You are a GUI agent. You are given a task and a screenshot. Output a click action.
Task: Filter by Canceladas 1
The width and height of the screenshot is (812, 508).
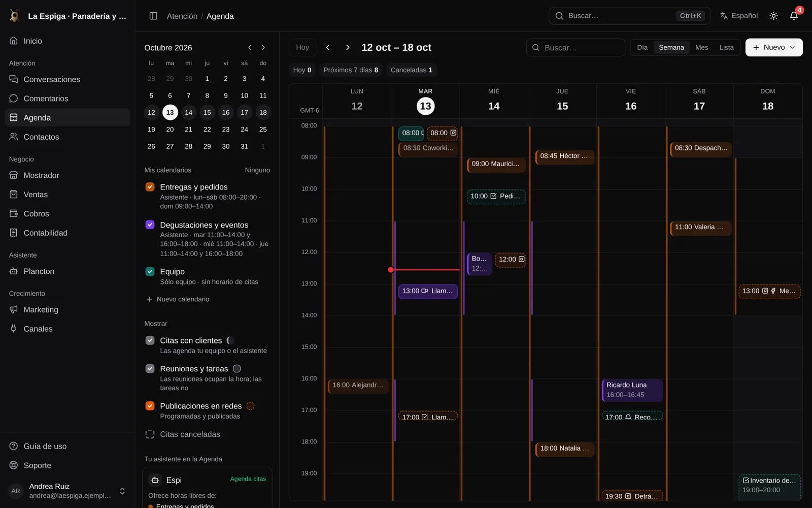click(412, 70)
